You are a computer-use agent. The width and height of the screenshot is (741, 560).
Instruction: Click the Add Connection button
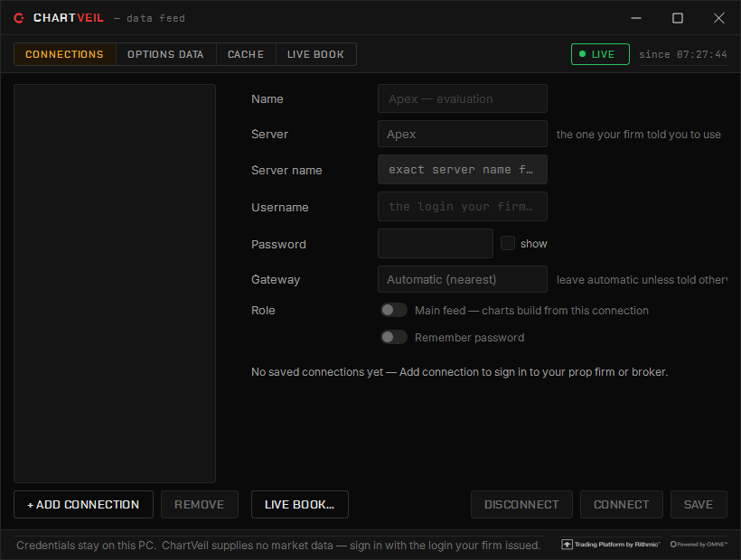pyautogui.click(x=84, y=504)
